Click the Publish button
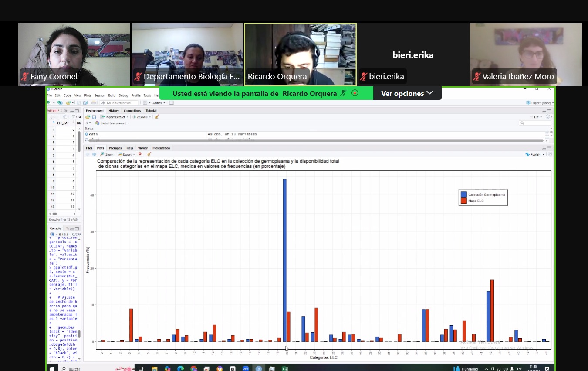Viewport: 588px width, 371px height. point(535,154)
